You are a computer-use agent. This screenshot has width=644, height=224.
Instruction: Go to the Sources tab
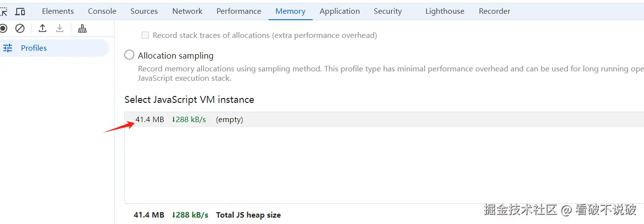(144, 11)
